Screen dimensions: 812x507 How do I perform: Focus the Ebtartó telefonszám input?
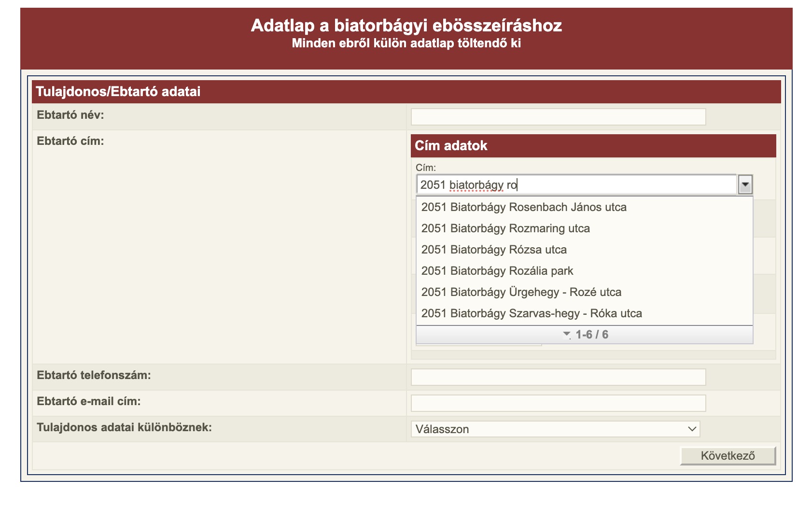tap(558, 377)
